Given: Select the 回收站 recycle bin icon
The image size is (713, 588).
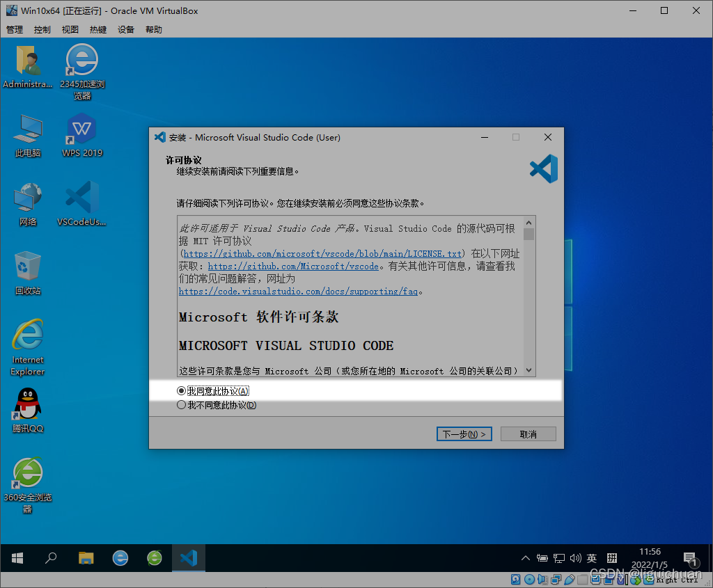Looking at the screenshot, I should 28,273.
